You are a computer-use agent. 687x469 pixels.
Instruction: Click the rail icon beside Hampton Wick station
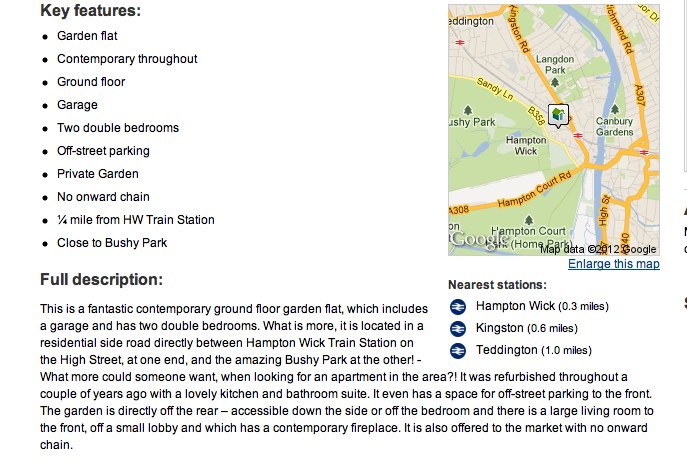[x=458, y=307]
